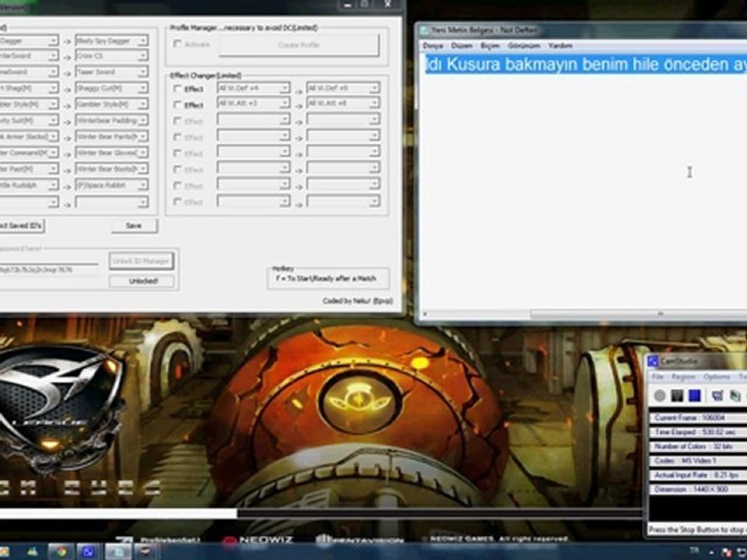Click the 'Codec : MS Video 1' readout
The height and width of the screenshot is (560, 747).
(x=698, y=461)
